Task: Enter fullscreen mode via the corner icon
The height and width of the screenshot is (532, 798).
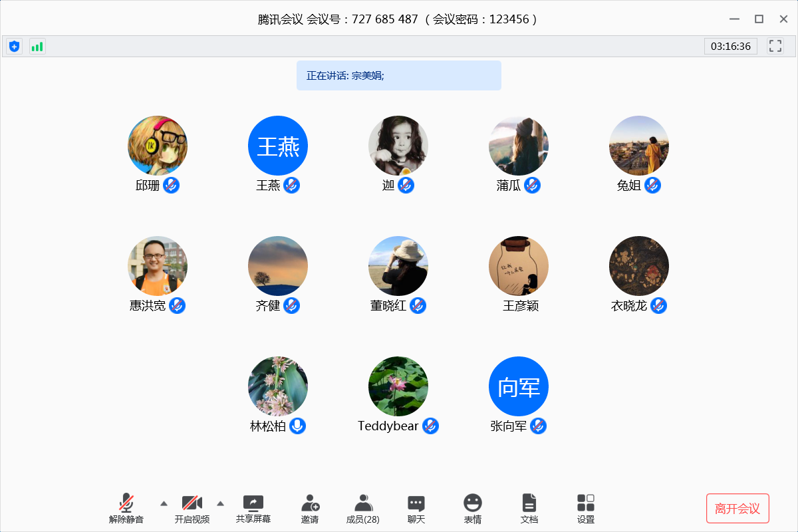Action: (775, 46)
